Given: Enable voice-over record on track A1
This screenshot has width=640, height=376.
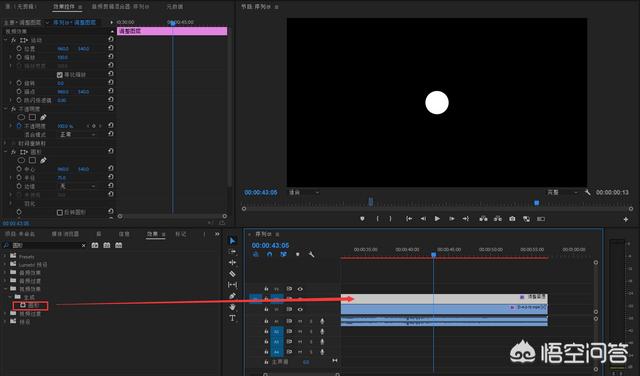Looking at the screenshot, I should pos(322,321).
